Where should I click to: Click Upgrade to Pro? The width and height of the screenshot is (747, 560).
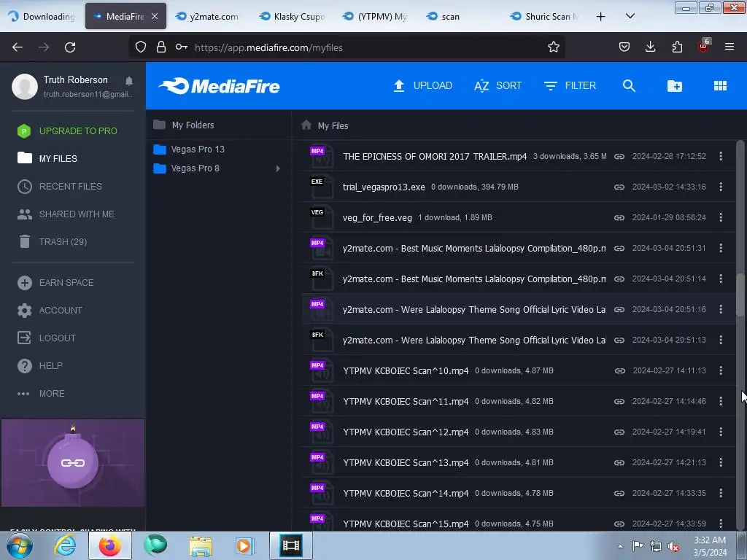tap(67, 131)
